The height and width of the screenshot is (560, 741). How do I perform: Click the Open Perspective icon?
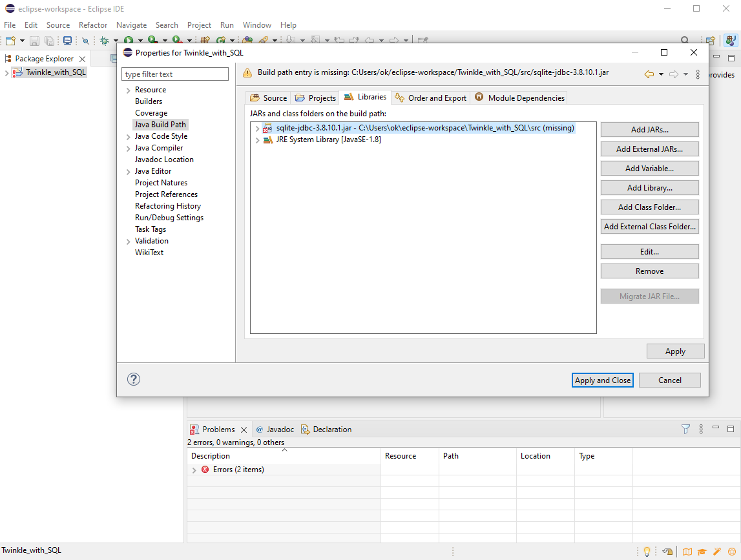click(710, 41)
